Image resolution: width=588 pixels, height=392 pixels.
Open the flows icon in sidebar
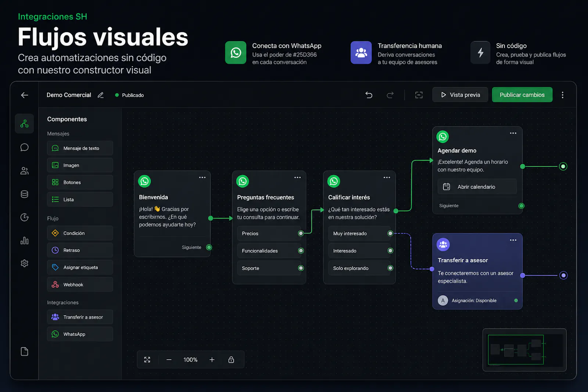pyautogui.click(x=24, y=123)
